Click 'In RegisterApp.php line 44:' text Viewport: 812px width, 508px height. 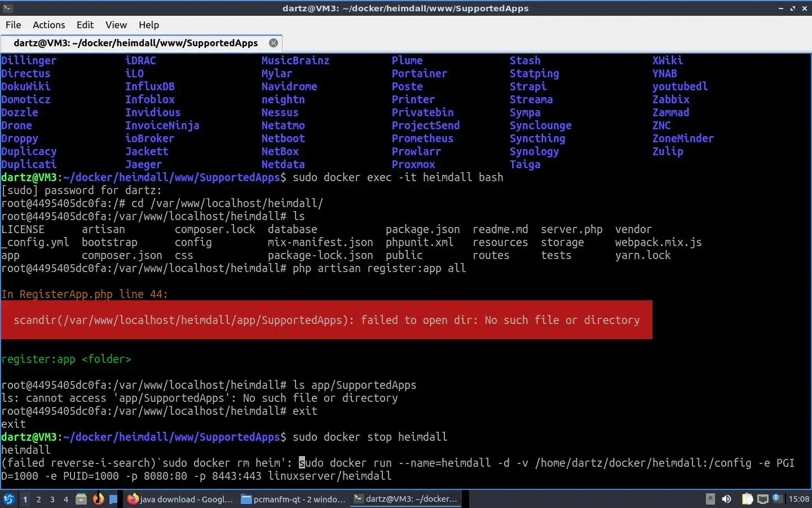click(x=85, y=294)
